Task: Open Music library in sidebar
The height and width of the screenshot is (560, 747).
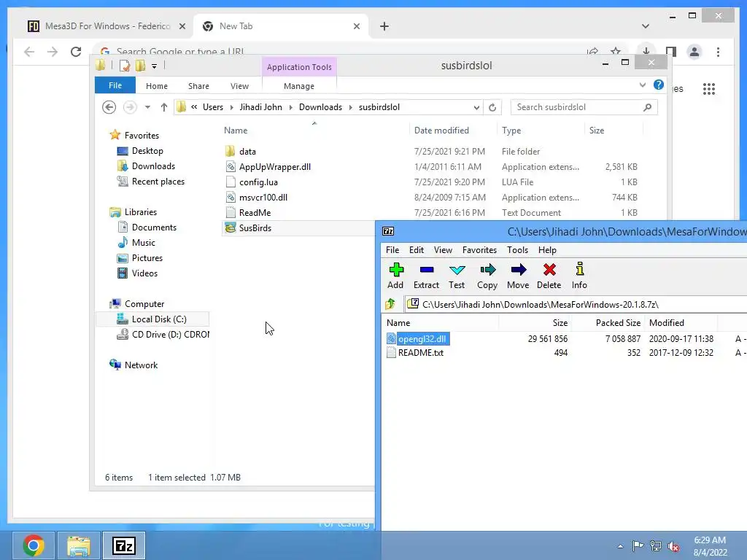Action: point(144,243)
